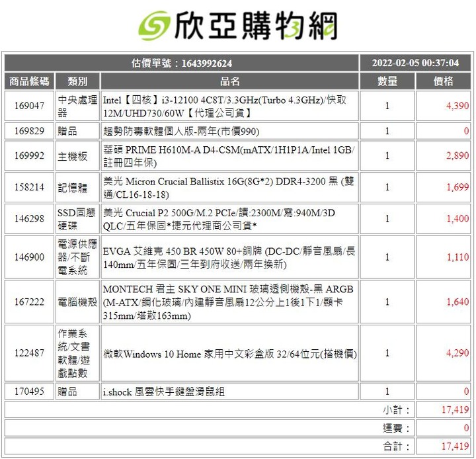
Task: Select barcode 122487 cell
Action: coord(29,353)
